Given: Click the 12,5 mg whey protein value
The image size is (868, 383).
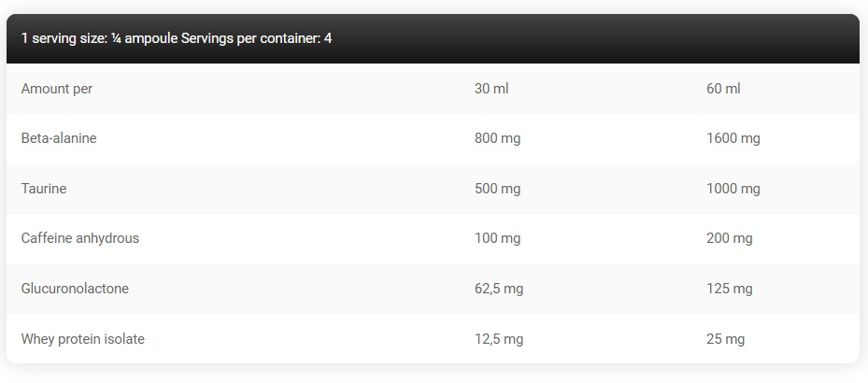Looking at the screenshot, I should click(499, 339).
